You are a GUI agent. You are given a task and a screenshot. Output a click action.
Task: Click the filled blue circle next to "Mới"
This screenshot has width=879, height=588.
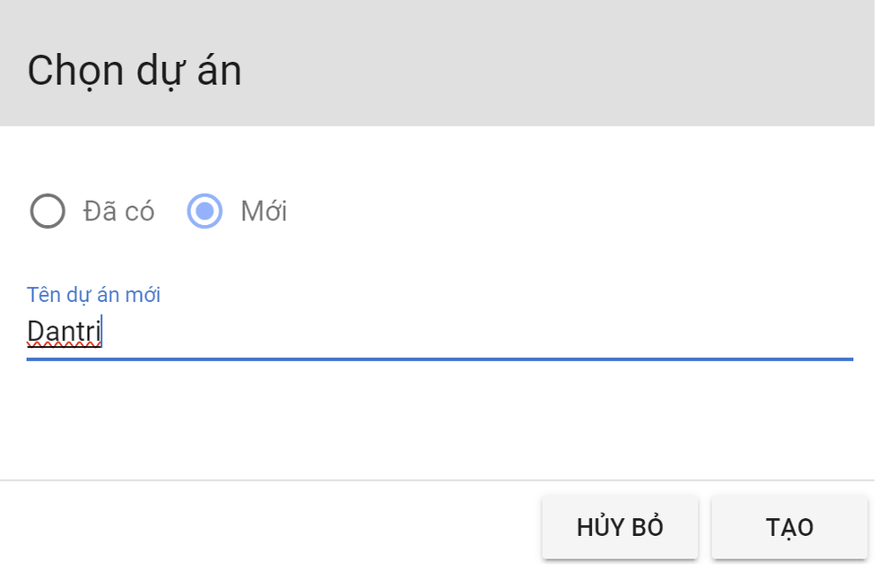pyautogui.click(x=205, y=212)
